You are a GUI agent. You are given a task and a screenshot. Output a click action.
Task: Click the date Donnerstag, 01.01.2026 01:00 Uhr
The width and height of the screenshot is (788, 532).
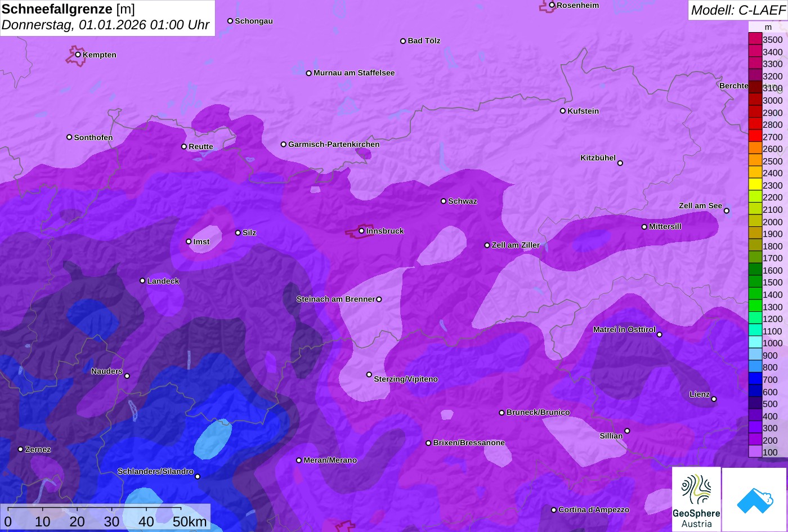click(x=106, y=25)
